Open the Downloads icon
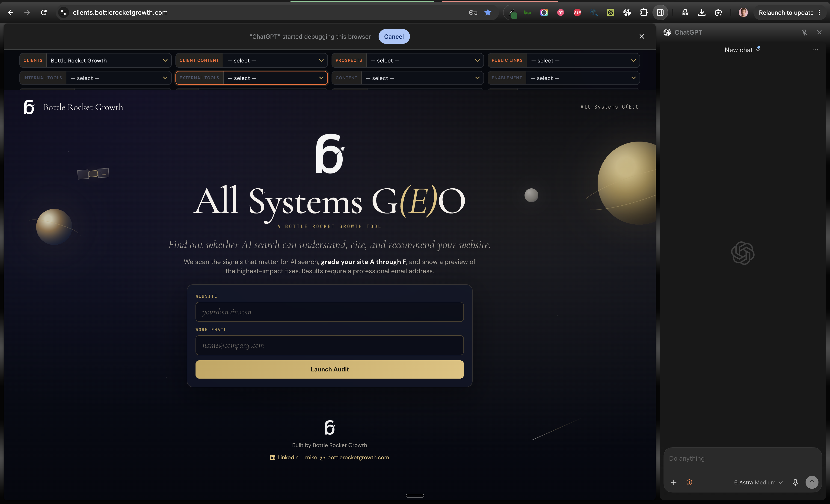830x504 pixels. (x=702, y=12)
